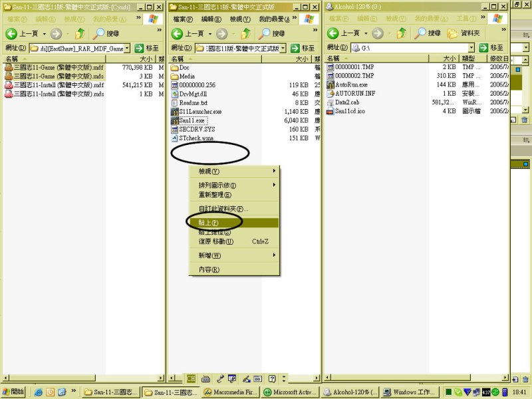The width and height of the screenshot is (532, 399).
Task: Select 00000002.TMP in G: window
Action: pos(350,76)
